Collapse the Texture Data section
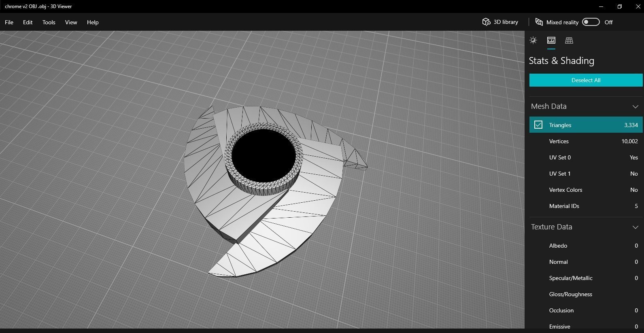644x333 pixels. coord(635,227)
